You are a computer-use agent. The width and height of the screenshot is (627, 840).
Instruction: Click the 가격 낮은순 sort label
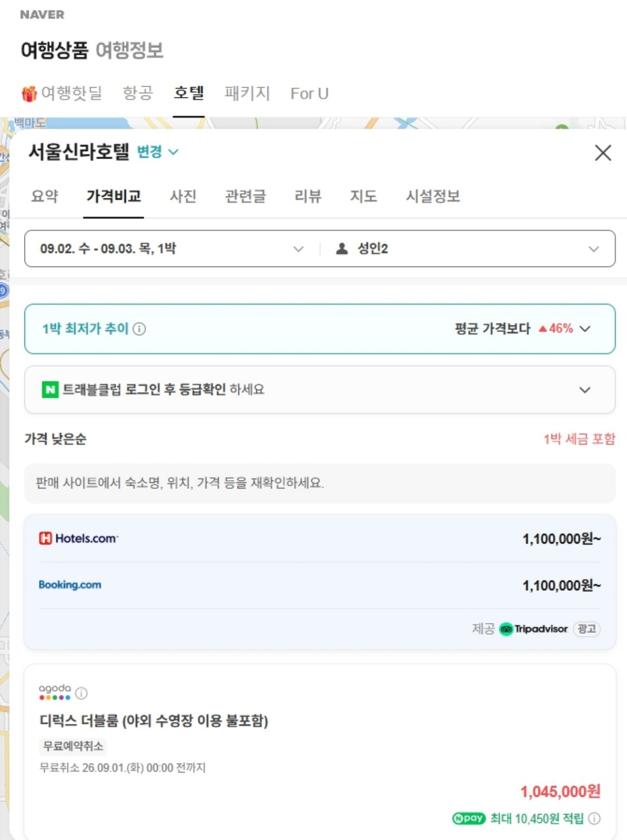tap(55, 439)
